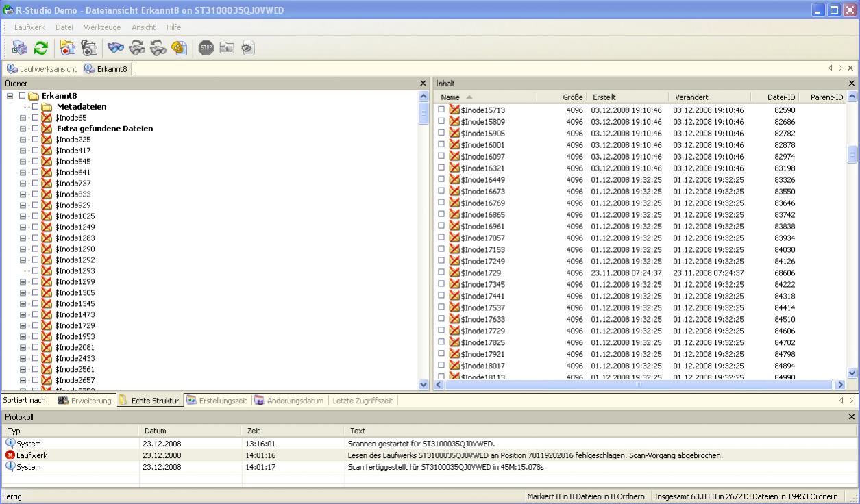Click the folder tree scroll-down arrow

coord(423,386)
